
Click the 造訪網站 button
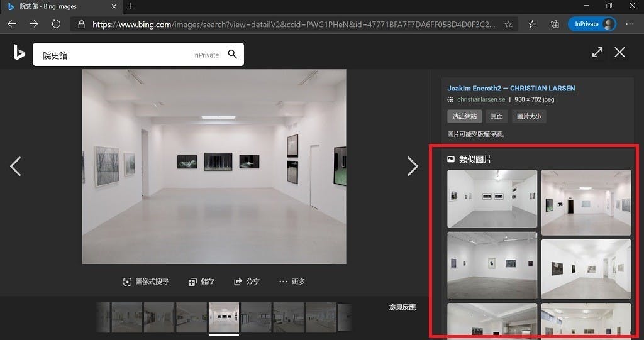[465, 117]
